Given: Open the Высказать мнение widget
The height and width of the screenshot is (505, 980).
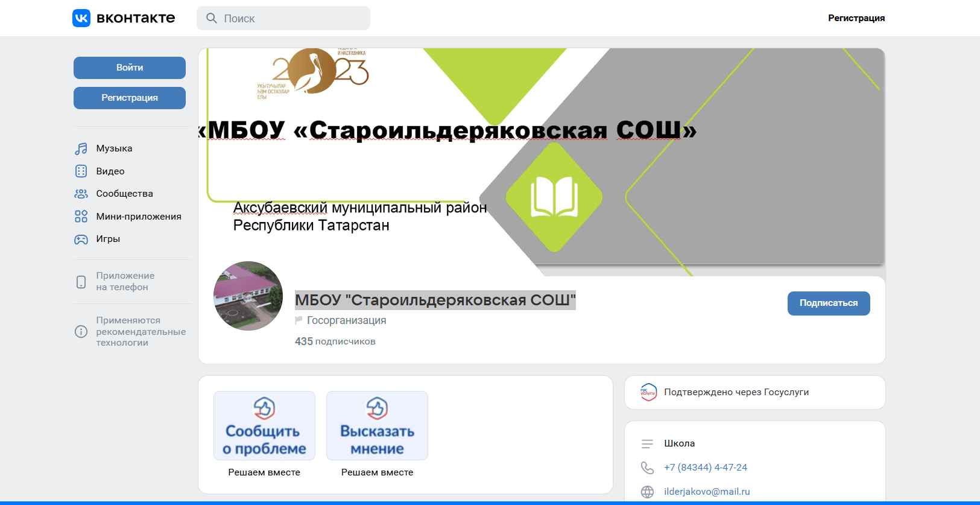Looking at the screenshot, I should [377, 426].
